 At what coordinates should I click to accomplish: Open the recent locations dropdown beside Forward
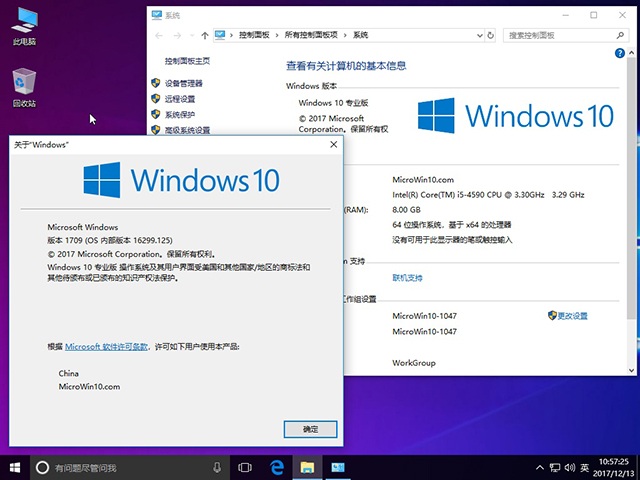pos(192,36)
